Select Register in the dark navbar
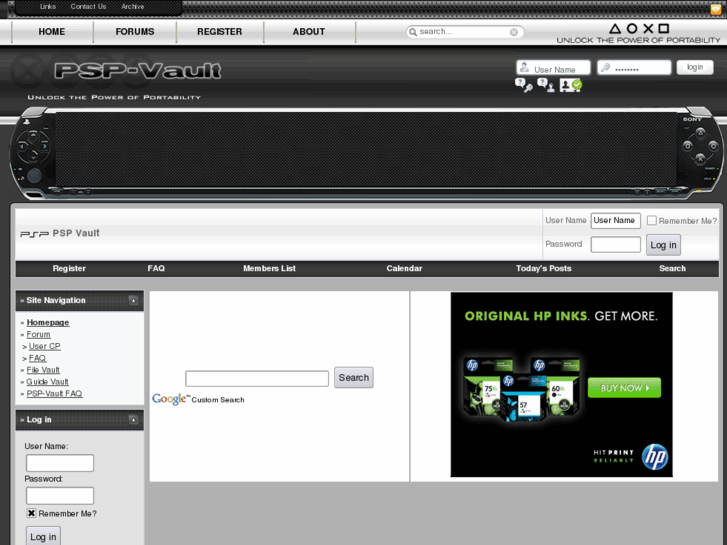This screenshot has height=545, width=727. point(69,269)
